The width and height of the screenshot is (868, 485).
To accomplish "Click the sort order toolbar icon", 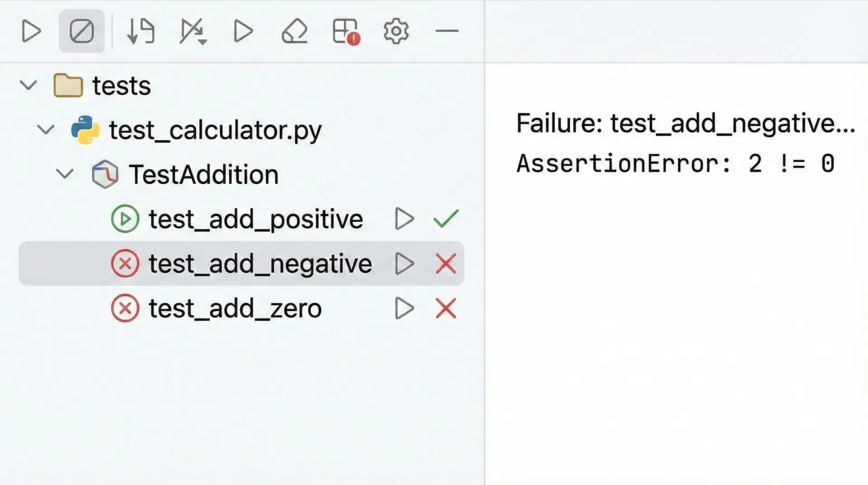I will [x=141, y=31].
